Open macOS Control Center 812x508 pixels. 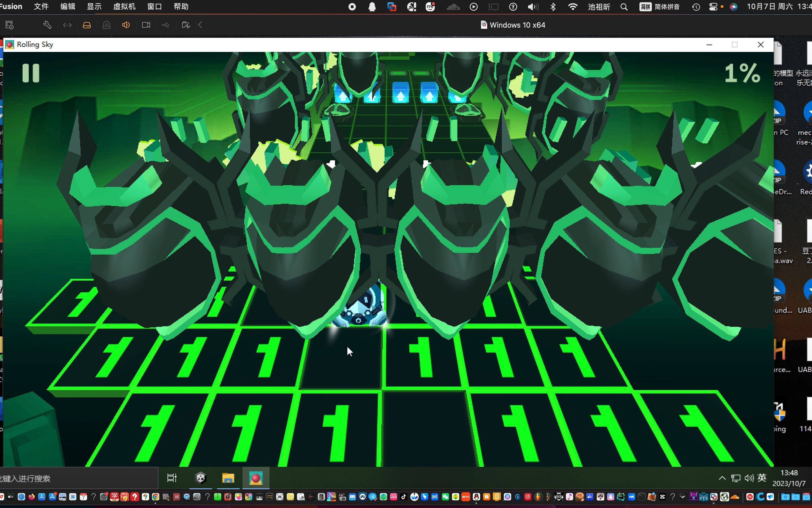pyautogui.click(x=713, y=7)
